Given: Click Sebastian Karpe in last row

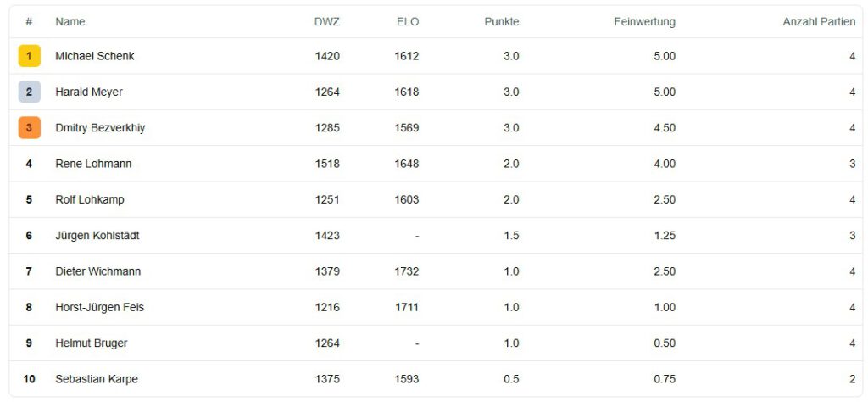Looking at the screenshot, I should 97,379.
